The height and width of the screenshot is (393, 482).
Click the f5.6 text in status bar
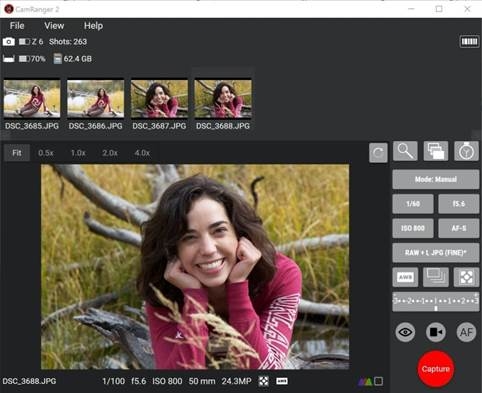click(x=138, y=381)
